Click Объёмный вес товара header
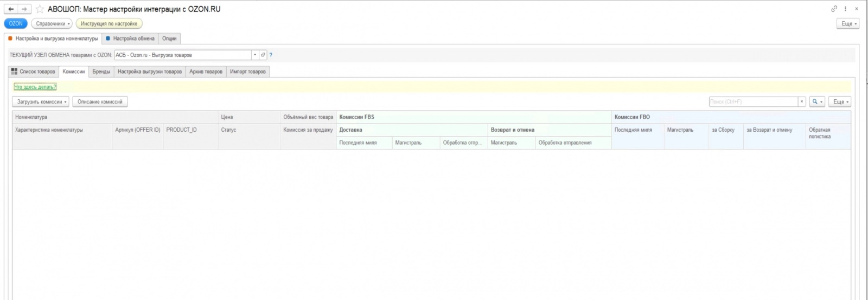868x300 pixels. 309,117
